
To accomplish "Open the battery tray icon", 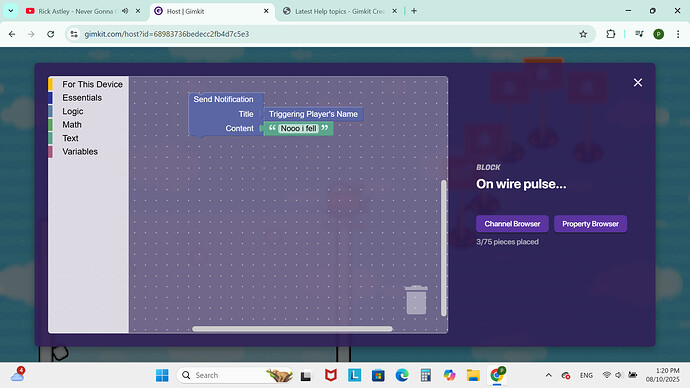I will [632, 375].
